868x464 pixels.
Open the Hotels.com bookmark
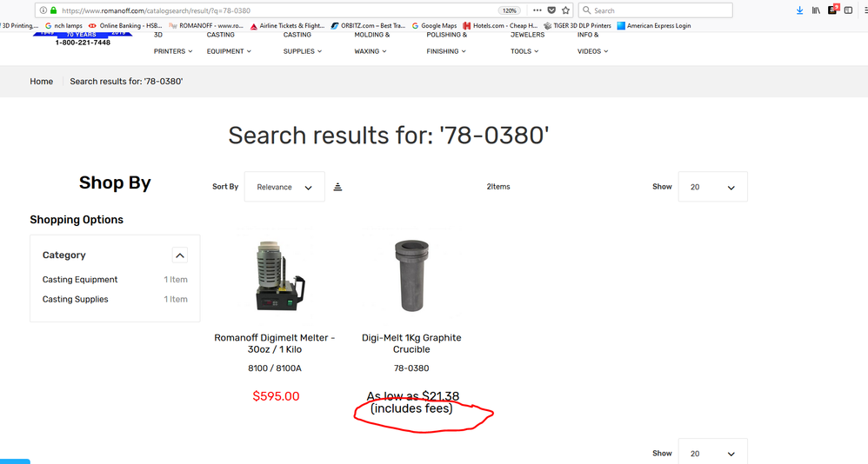(500, 25)
